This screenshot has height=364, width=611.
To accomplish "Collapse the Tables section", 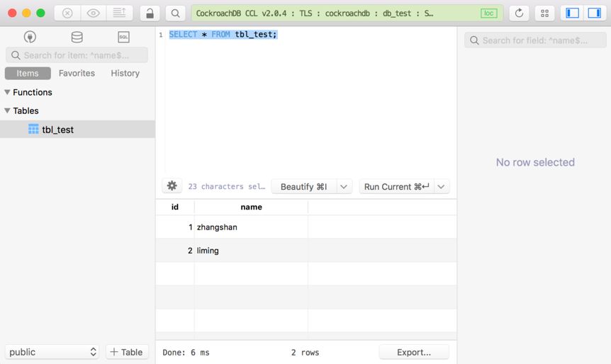I will 7,110.
